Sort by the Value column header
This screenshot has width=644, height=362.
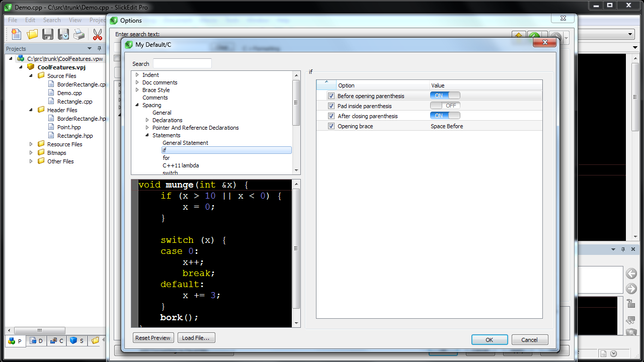tap(486, 85)
